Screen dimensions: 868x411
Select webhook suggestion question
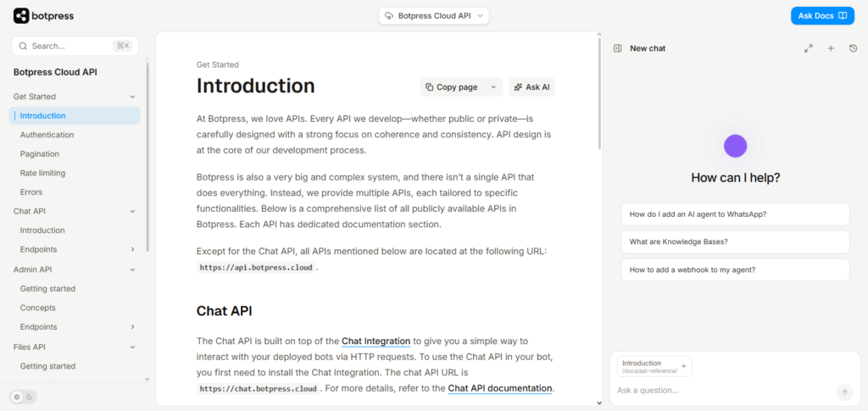coord(735,270)
